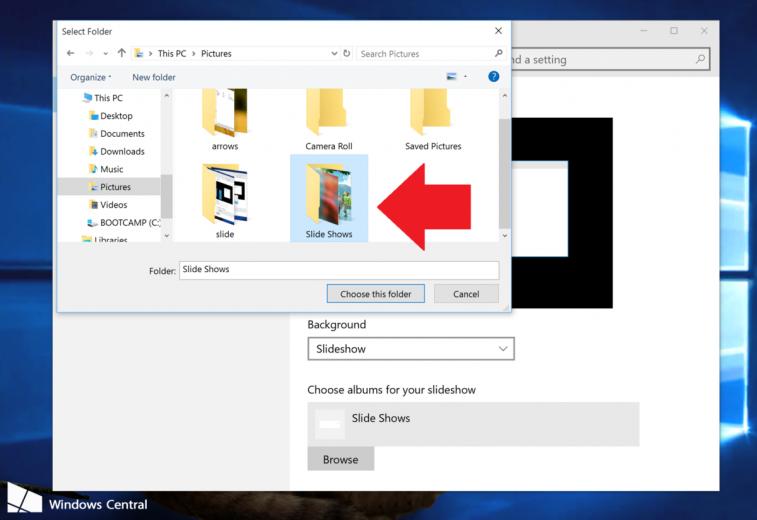This screenshot has height=520, width=757.
Task: Select the arrows folder
Action: [225, 120]
